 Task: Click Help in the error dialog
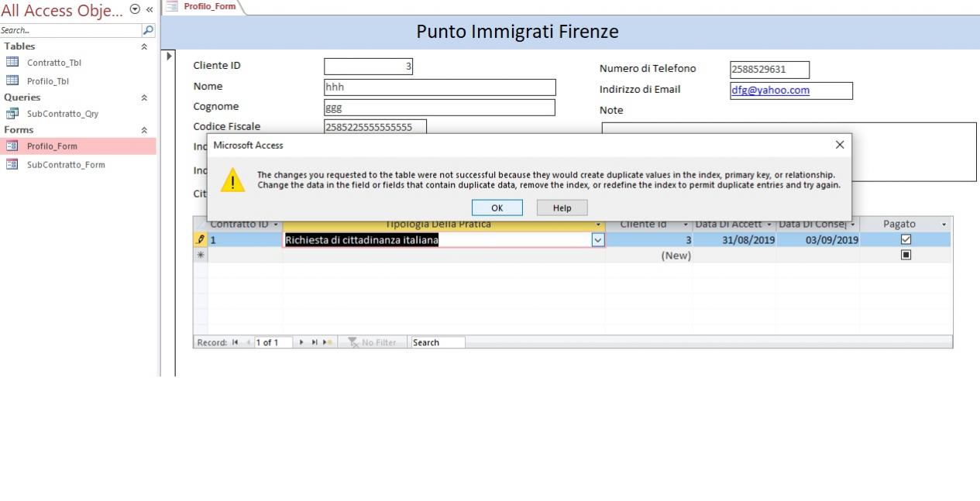(562, 208)
